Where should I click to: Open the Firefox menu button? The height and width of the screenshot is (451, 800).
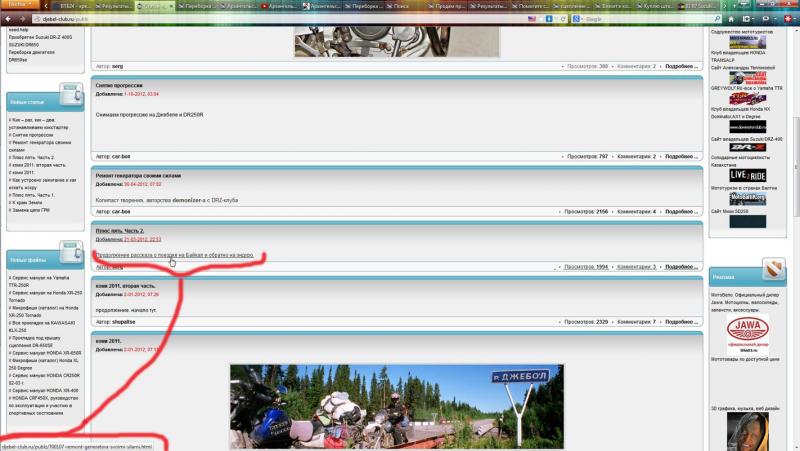(x=19, y=4)
